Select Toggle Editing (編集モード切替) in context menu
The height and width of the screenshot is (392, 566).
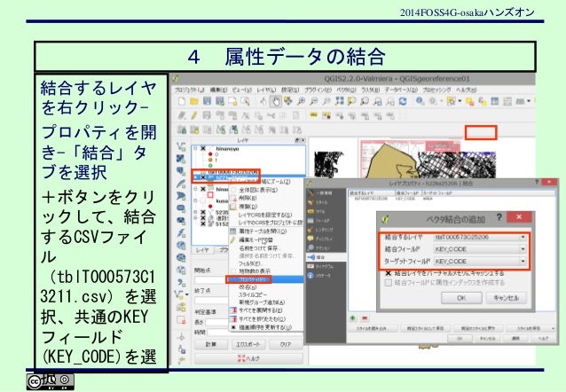pyautogui.click(x=265, y=239)
